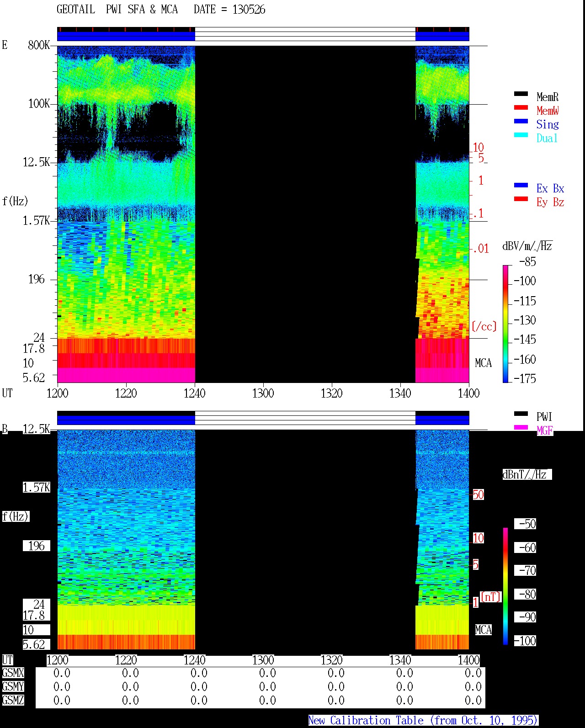Click the MemW legend label
This screenshot has height=728, width=585.
click(x=548, y=111)
